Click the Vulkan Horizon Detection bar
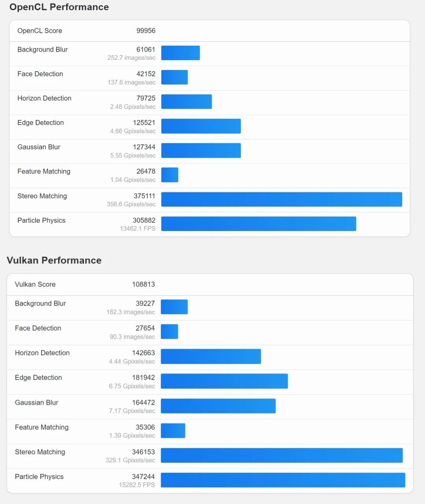 (211, 356)
